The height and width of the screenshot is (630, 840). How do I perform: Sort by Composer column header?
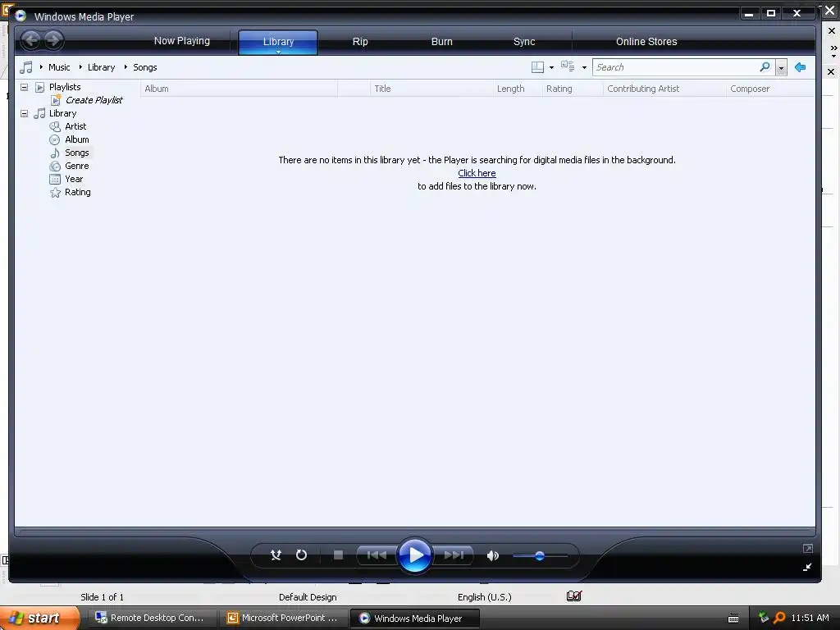coord(770,89)
